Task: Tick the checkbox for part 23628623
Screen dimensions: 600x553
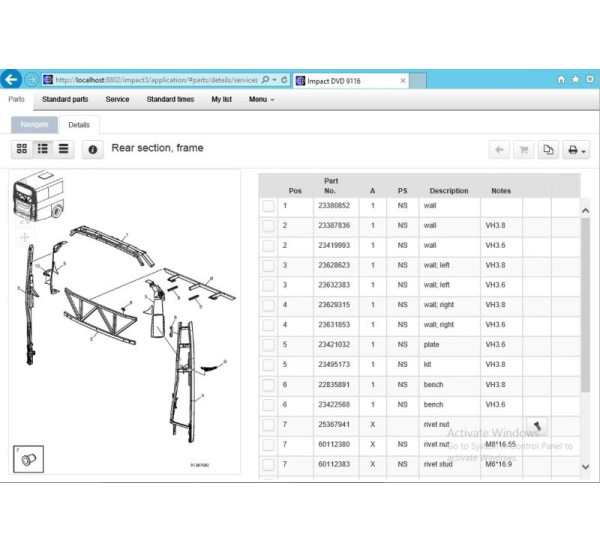Action: pyautogui.click(x=268, y=266)
